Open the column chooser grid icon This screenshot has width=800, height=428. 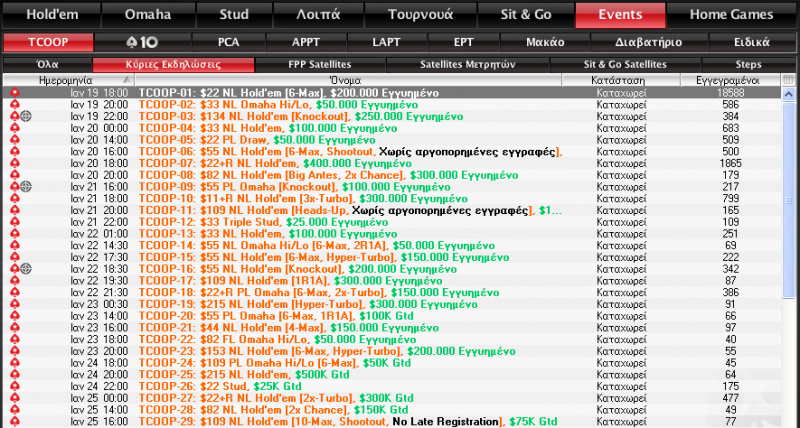click(x=788, y=80)
